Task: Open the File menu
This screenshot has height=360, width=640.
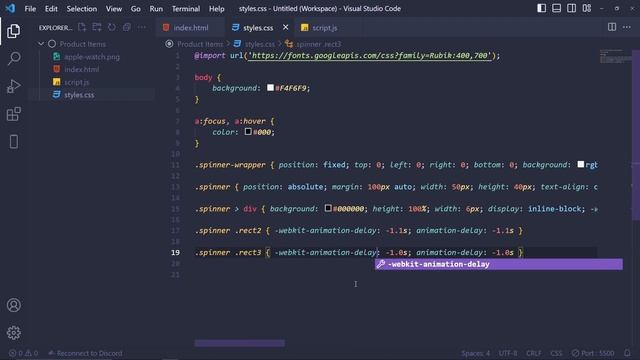Action: pyautogui.click(x=30, y=9)
